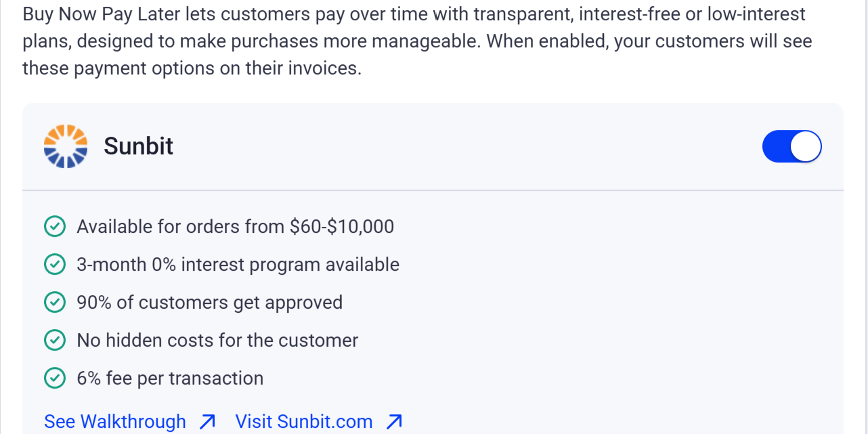Toggle Sunbit off for customer invoices

(791, 146)
